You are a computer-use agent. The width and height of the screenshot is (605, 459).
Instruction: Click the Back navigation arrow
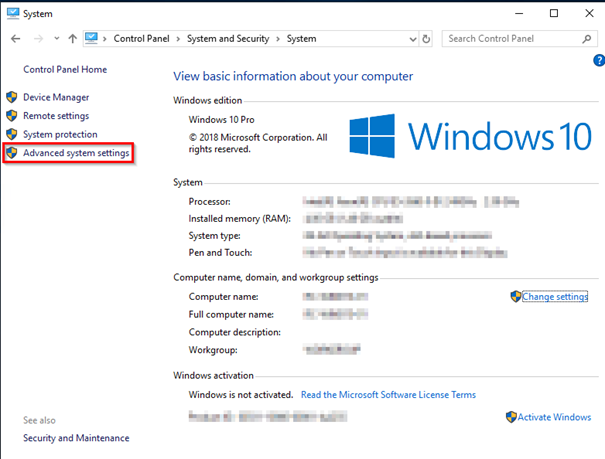click(15, 39)
